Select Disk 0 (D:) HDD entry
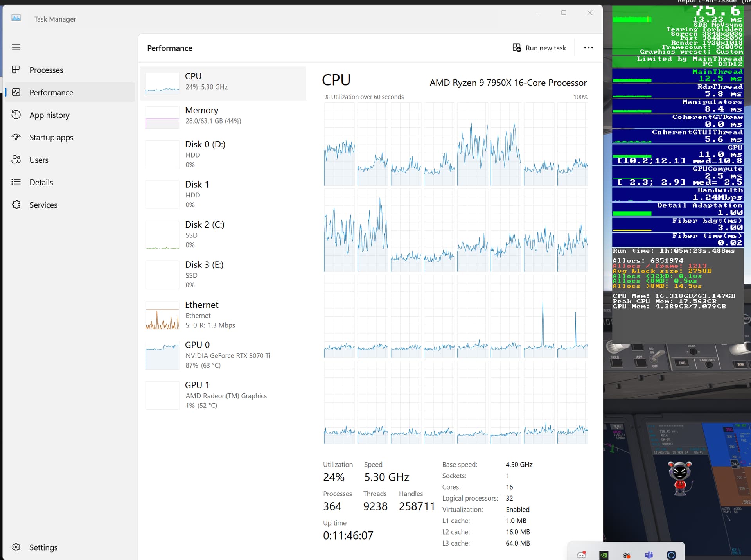 (223, 154)
